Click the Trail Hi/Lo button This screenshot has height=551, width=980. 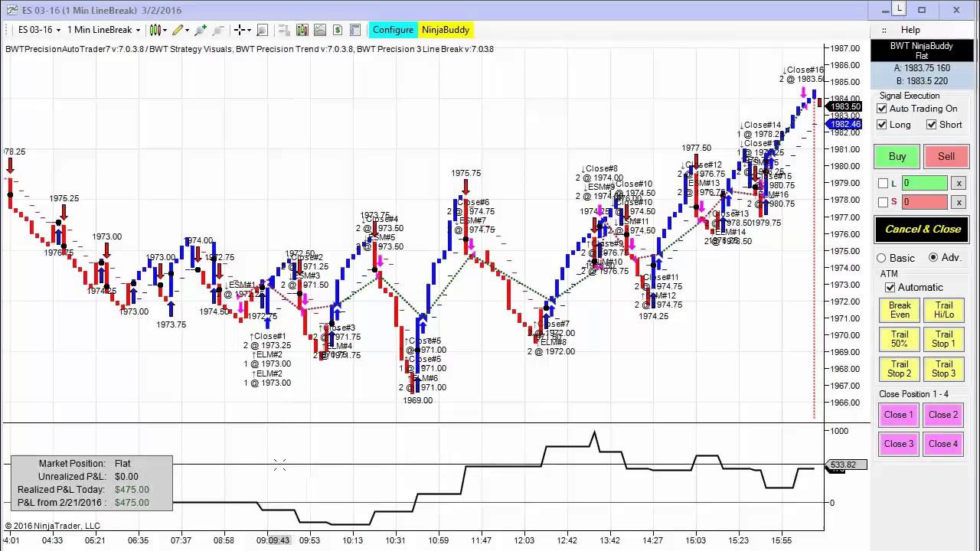pyautogui.click(x=944, y=310)
